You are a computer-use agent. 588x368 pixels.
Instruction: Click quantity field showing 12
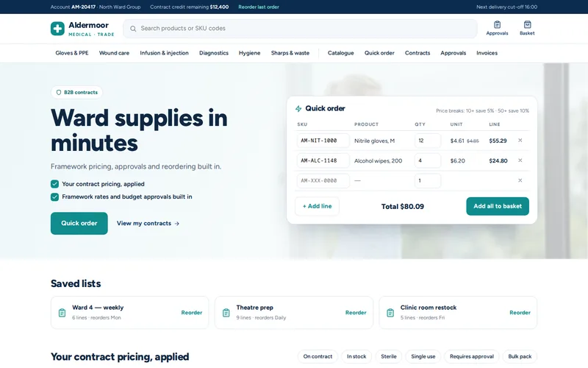pyautogui.click(x=428, y=141)
